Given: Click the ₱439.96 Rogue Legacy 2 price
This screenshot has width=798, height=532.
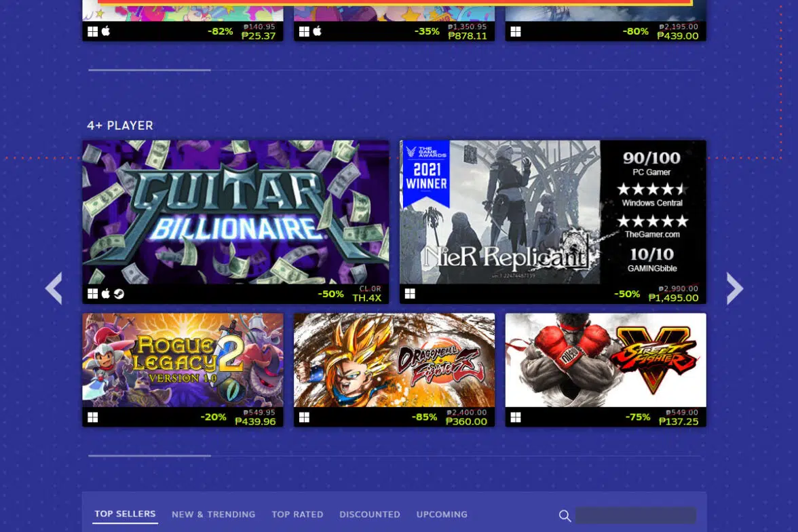Looking at the screenshot, I should click(255, 421).
